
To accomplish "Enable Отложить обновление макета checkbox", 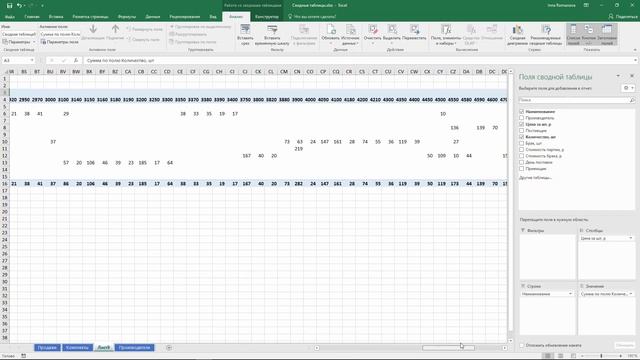I will pyautogui.click(x=522, y=345).
